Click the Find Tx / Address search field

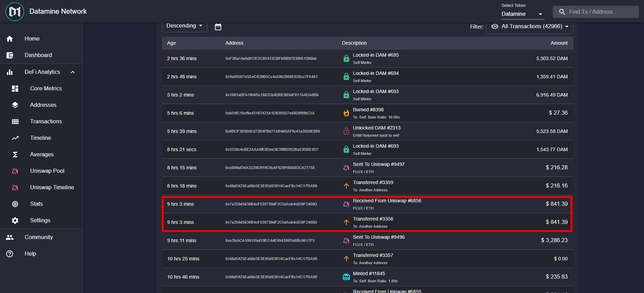(596, 12)
